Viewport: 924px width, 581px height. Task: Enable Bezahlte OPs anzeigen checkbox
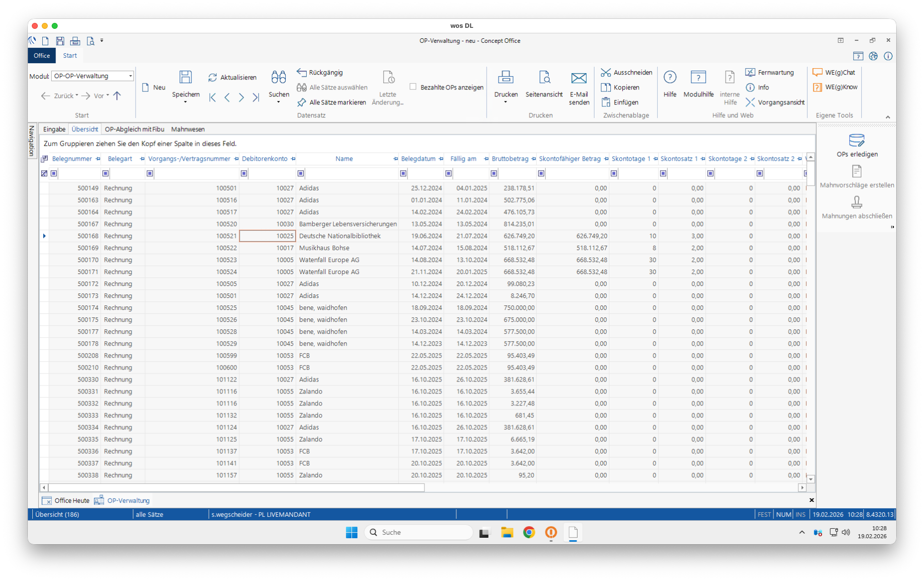(x=413, y=87)
